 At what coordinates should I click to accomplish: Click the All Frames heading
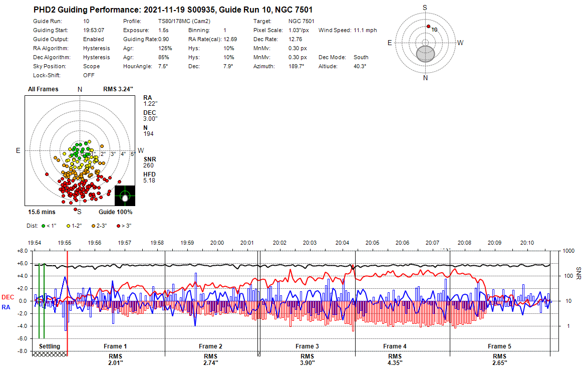[x=43, y=89]
